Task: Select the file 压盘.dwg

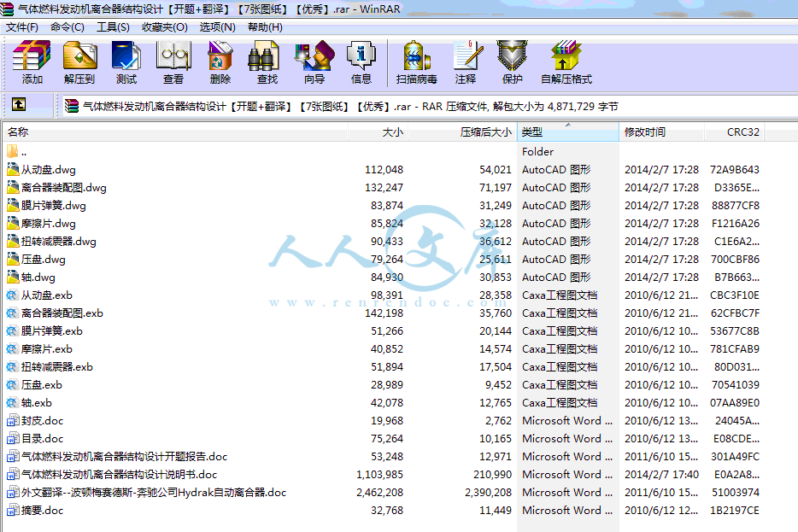Action: coord(44,260)
